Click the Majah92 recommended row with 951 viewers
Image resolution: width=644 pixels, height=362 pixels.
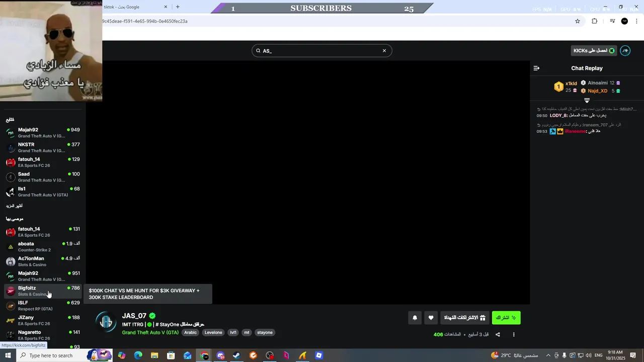coord(43,276)
